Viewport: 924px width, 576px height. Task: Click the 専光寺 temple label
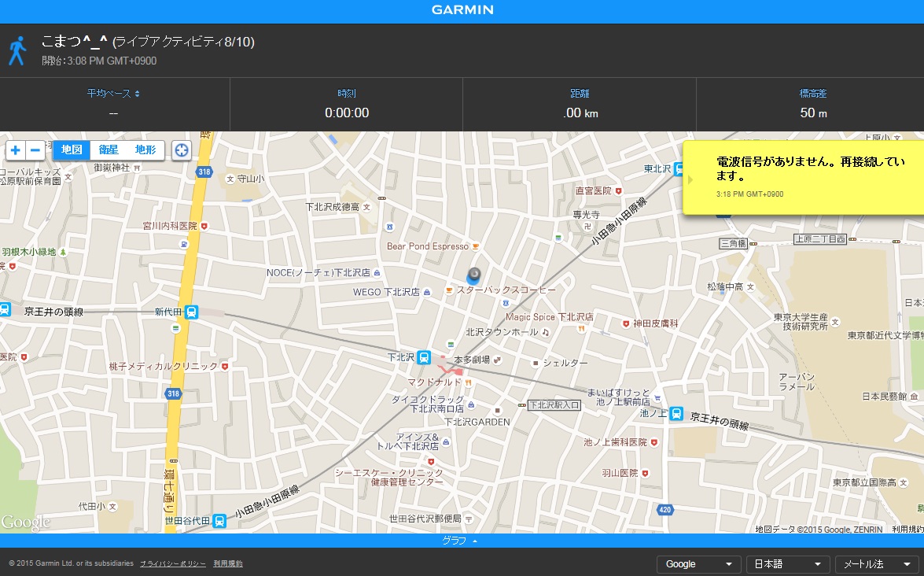pyautogui.click(x=587, y=215)
